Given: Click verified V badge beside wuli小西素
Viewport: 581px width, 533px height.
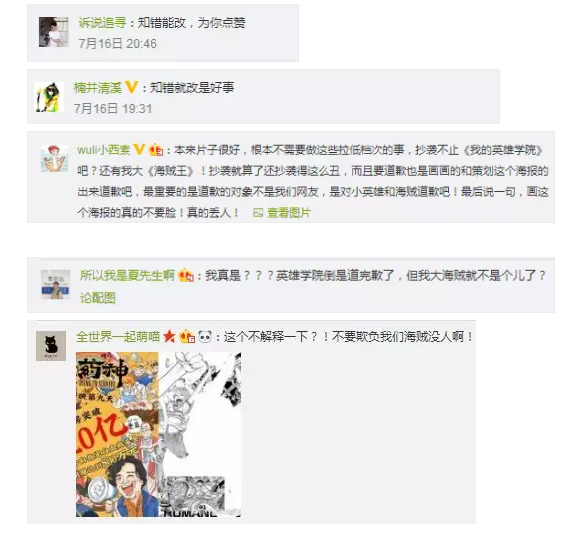Looking at the screenshot, I should [139, 149].
